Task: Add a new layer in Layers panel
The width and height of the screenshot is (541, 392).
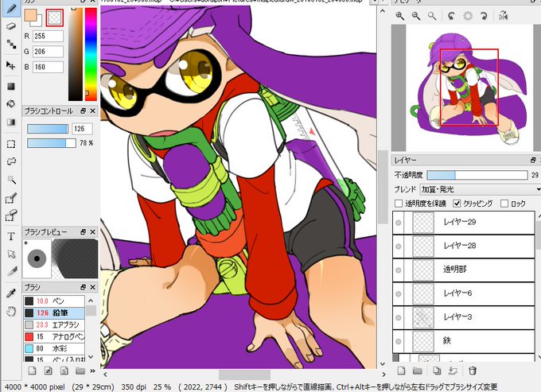Action: [401, 371]
